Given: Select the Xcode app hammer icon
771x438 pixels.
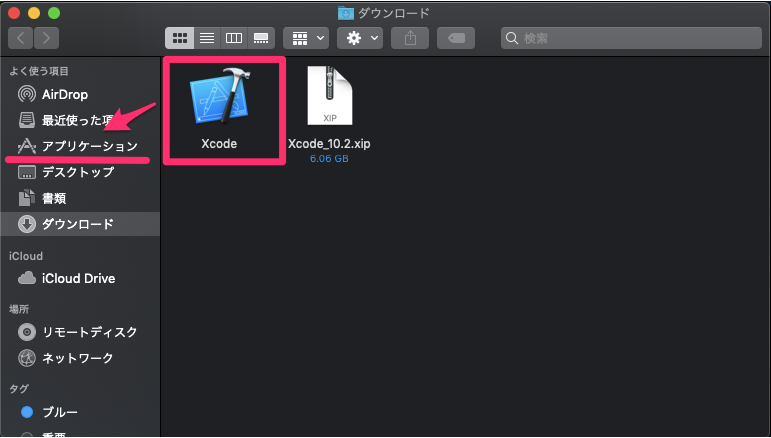Looking at the screenshot, I should (x=220, y=96).
